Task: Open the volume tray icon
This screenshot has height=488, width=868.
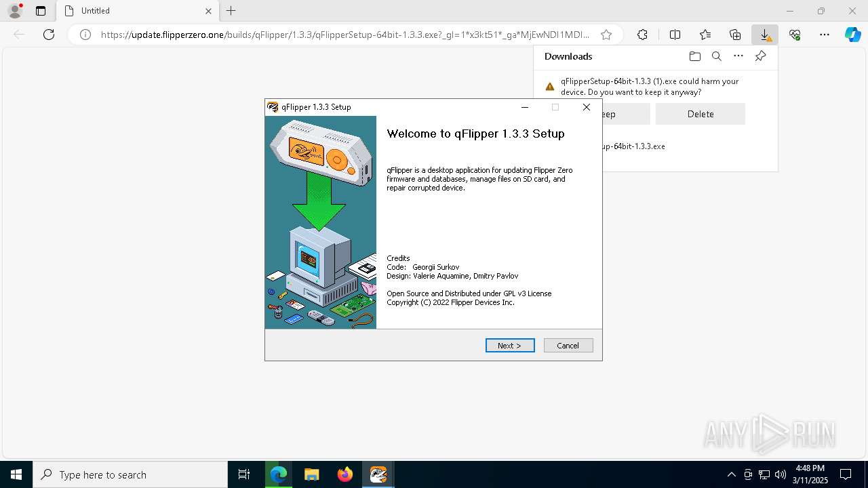Action: tap(781, 474)
